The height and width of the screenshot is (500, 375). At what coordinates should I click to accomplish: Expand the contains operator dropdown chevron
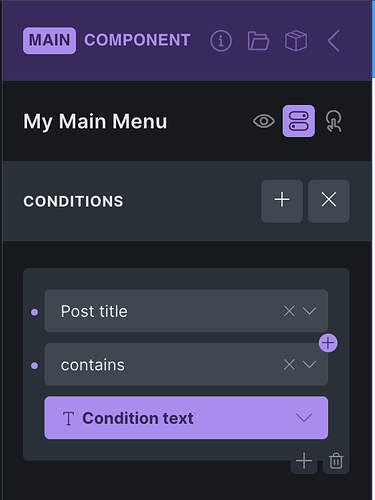click(309, 364)
